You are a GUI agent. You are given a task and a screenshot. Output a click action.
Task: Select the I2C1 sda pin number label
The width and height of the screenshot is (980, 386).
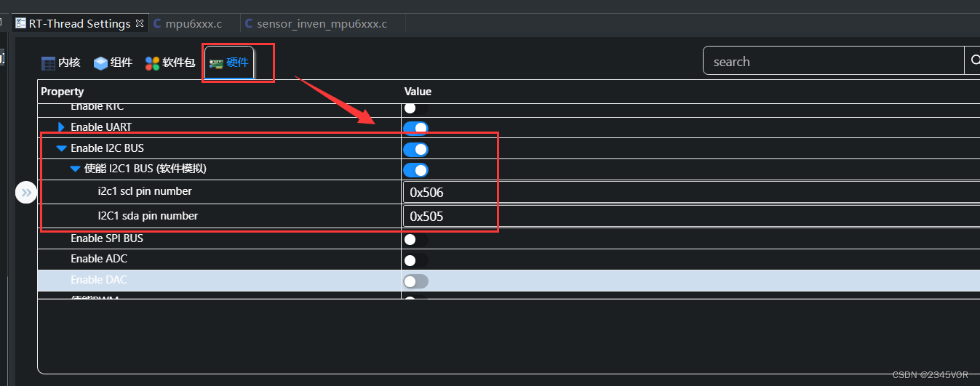(x=148, y=216)
